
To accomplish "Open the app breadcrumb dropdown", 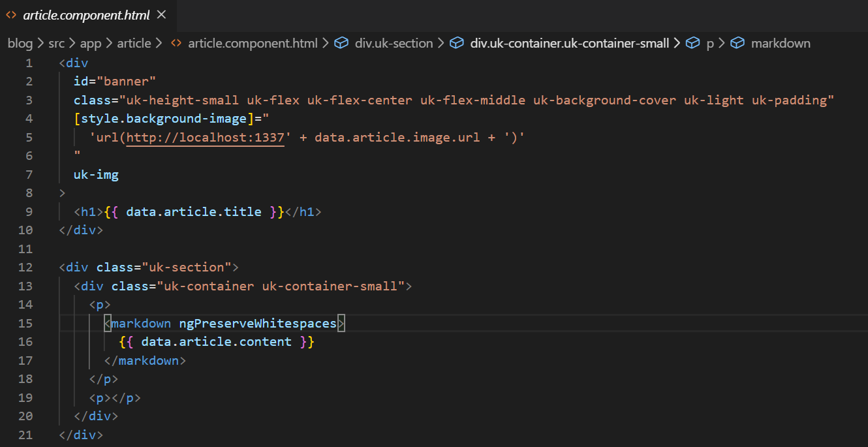I will coord(91,43).
